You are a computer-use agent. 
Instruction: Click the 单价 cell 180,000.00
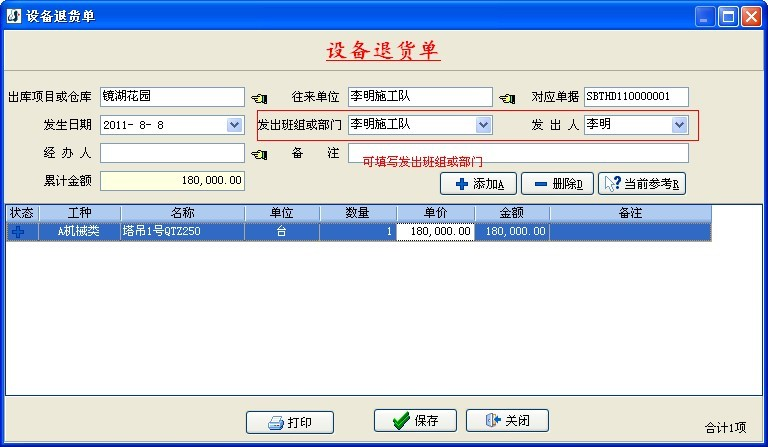(x=435, y=232)
